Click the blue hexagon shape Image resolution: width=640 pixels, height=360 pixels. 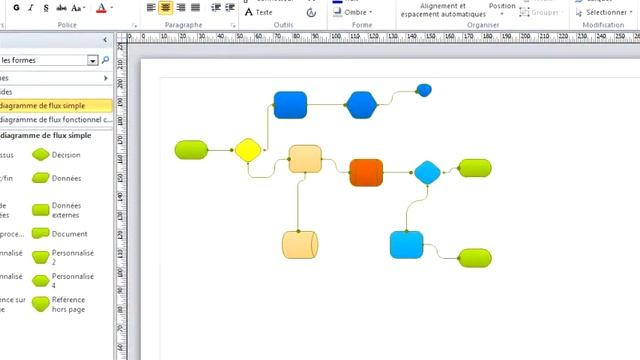(x=361, y=105)
